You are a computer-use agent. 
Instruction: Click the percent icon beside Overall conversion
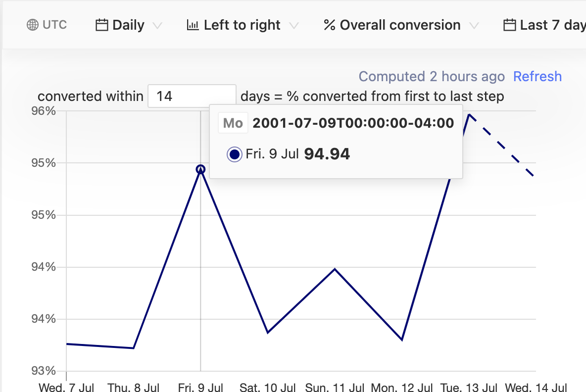tap(329, 25)
